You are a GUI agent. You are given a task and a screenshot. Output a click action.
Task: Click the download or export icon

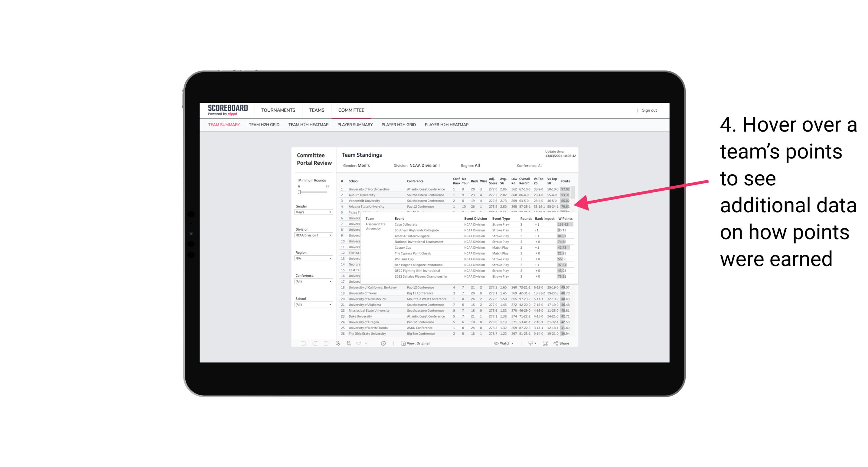[x=530, y=343]
